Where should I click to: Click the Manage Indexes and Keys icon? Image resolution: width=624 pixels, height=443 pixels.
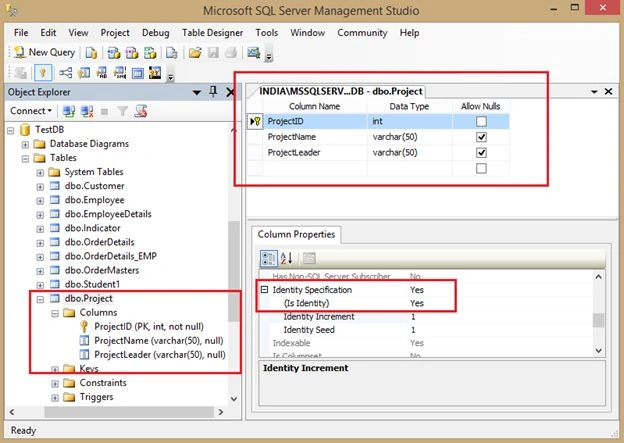click(x=84, y=73)
